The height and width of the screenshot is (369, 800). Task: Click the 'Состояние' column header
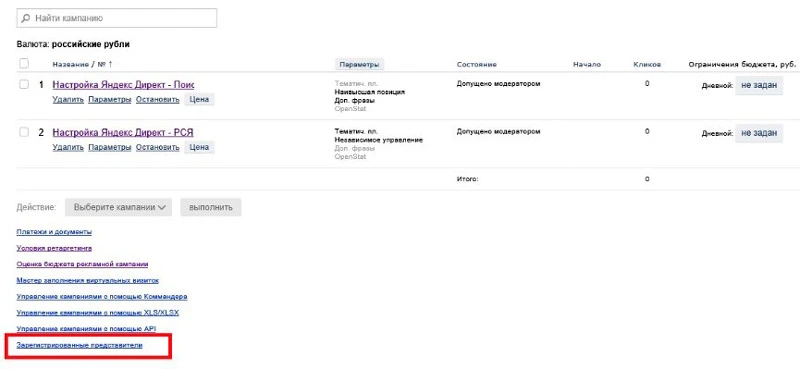click(477, 64)
